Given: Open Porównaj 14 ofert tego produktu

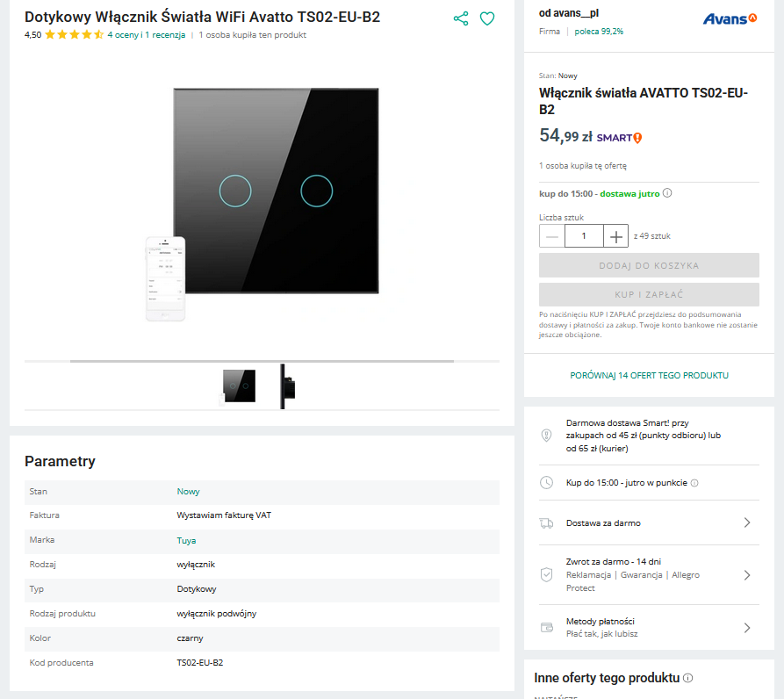Looking at the screenshot, I should (x=649, y=376).
